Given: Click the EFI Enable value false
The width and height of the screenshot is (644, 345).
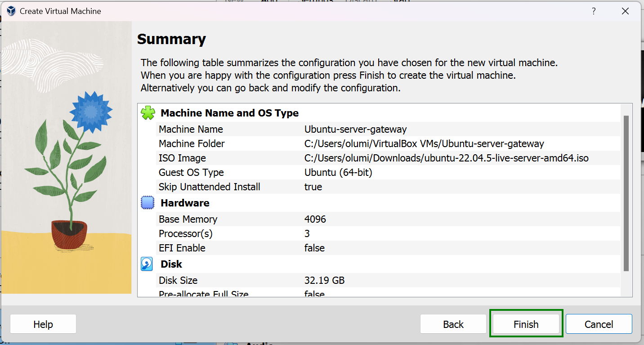Looking at the screenshot, I should (314, 248).
